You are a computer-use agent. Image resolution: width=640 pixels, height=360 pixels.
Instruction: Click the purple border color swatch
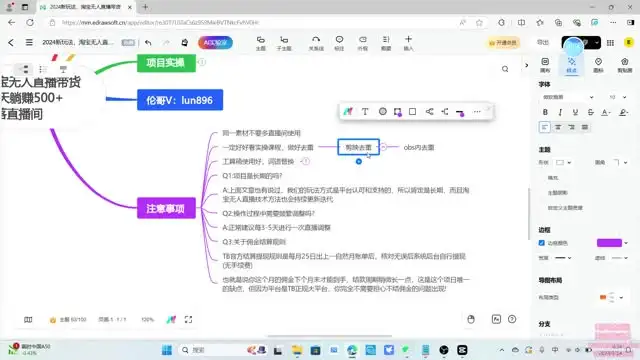pos(609,243)
